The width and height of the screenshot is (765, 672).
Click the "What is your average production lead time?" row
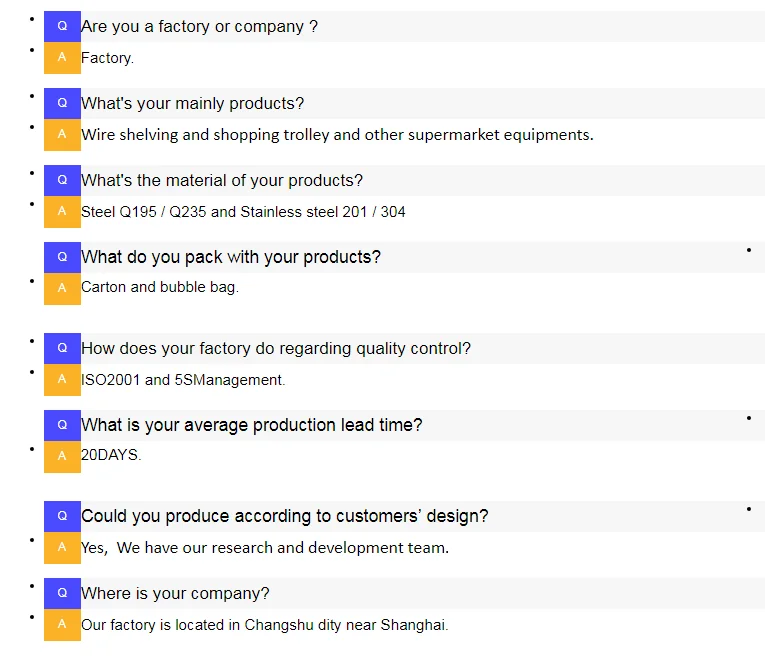click(251, 425)
